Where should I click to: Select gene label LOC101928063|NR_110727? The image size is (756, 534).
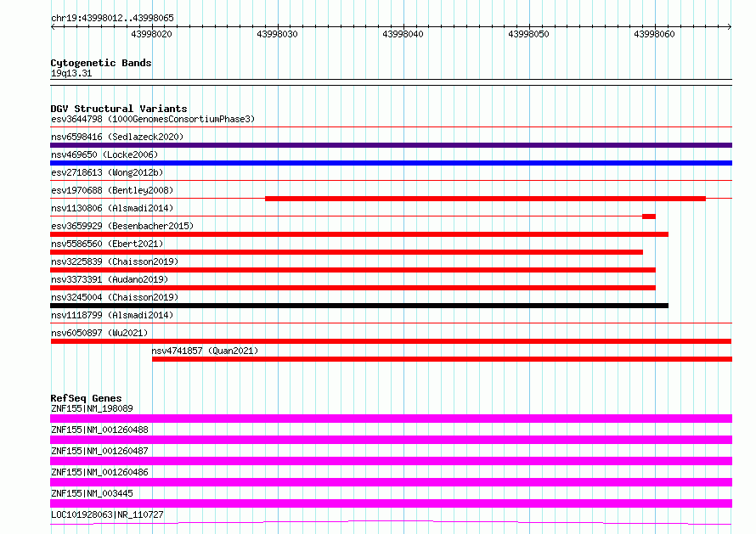(107, 514)
